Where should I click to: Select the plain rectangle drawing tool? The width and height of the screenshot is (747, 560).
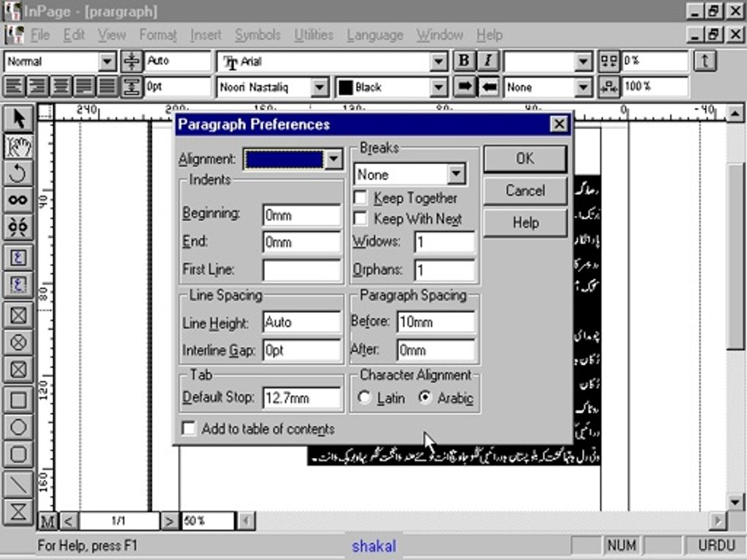tap(18, 400)
